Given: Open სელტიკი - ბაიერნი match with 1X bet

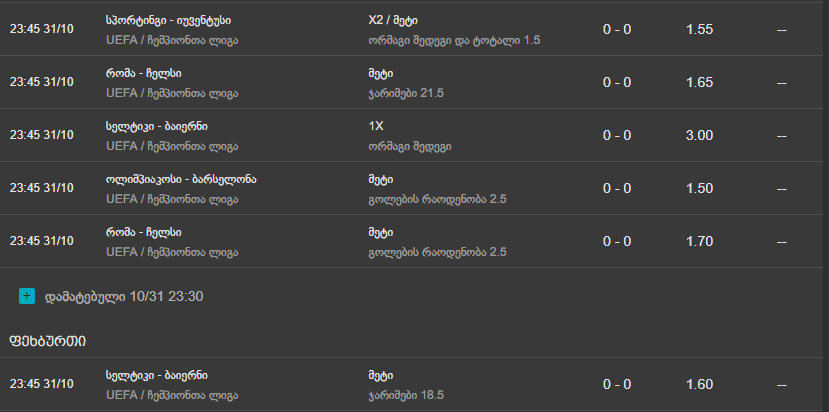Looking at the screenshot, I should click(x=156, y=126).
